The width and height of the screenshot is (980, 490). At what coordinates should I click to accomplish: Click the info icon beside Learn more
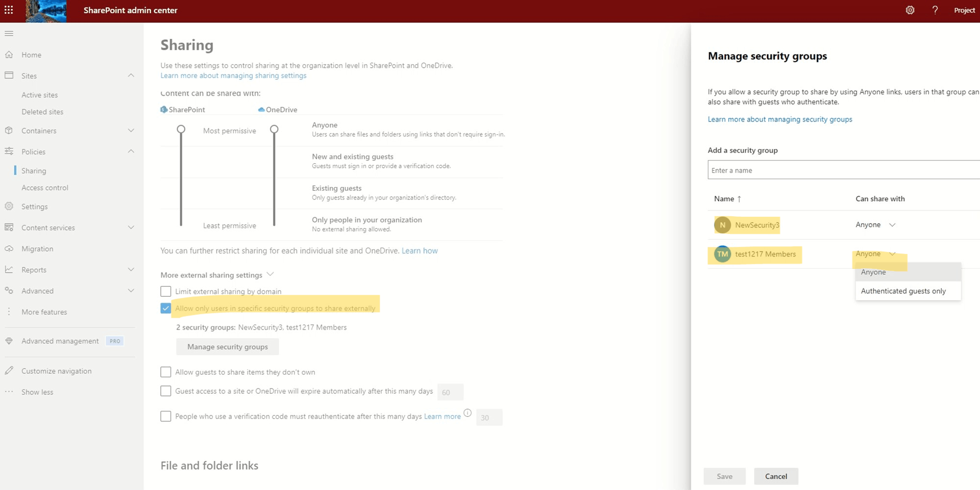467,413
